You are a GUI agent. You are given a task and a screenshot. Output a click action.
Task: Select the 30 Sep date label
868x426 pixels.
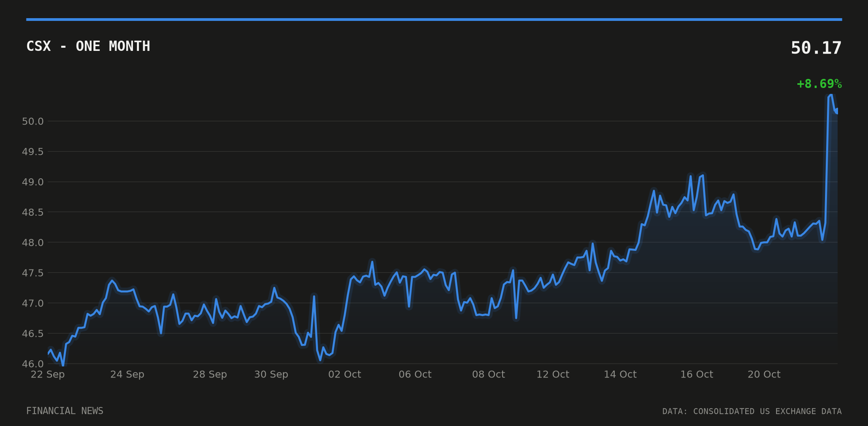[x=271, y=374]
